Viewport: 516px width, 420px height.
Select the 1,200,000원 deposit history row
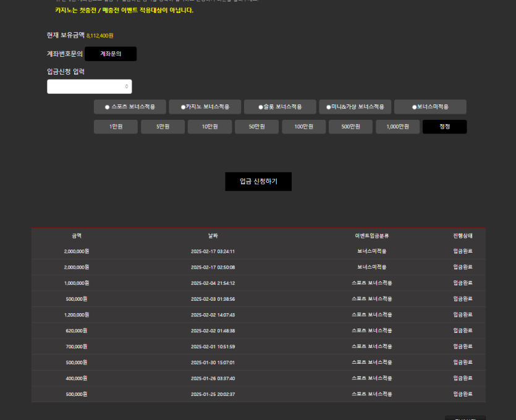(x=258, y=315)
